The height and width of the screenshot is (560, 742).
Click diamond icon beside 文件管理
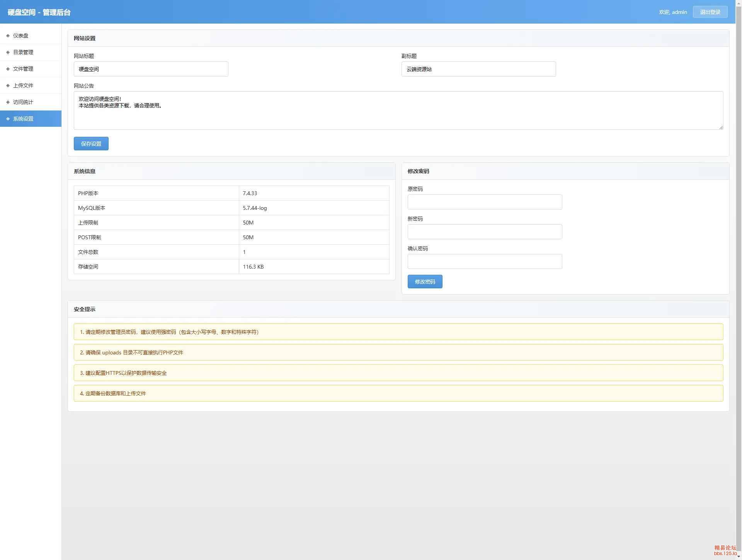coord(8,69)
